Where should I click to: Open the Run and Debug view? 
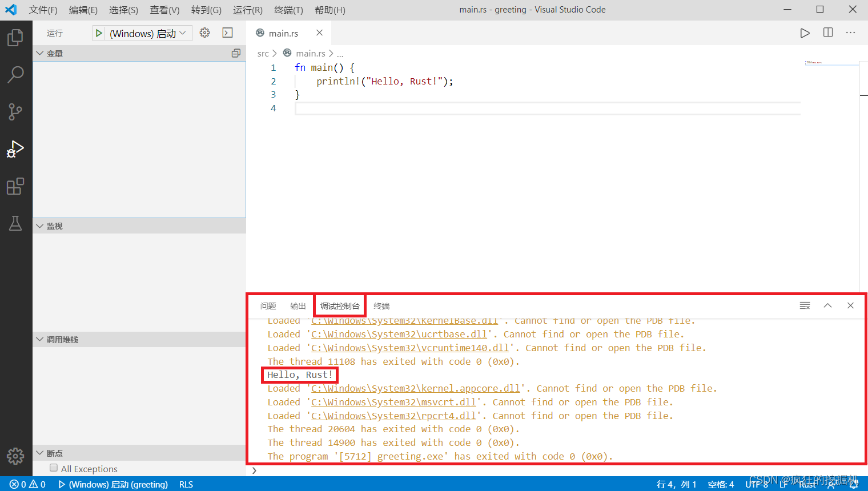15,149
